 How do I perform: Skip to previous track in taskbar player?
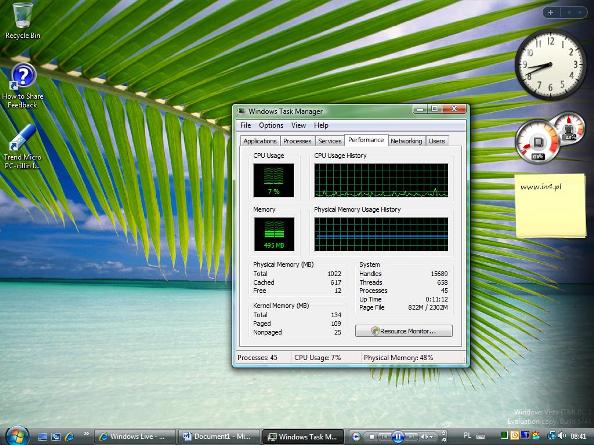tap(384, 437)
